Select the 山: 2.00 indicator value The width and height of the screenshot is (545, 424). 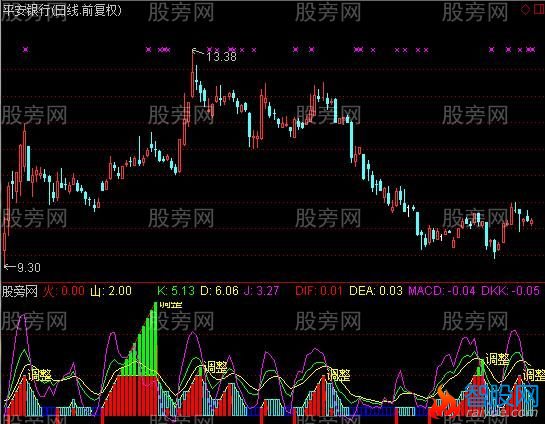click(111, 291)
